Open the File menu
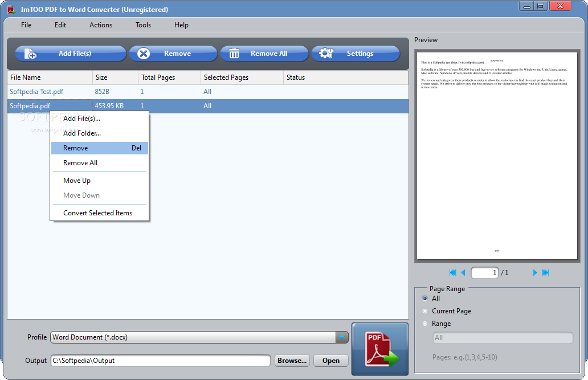 click(x=26, y=24)
